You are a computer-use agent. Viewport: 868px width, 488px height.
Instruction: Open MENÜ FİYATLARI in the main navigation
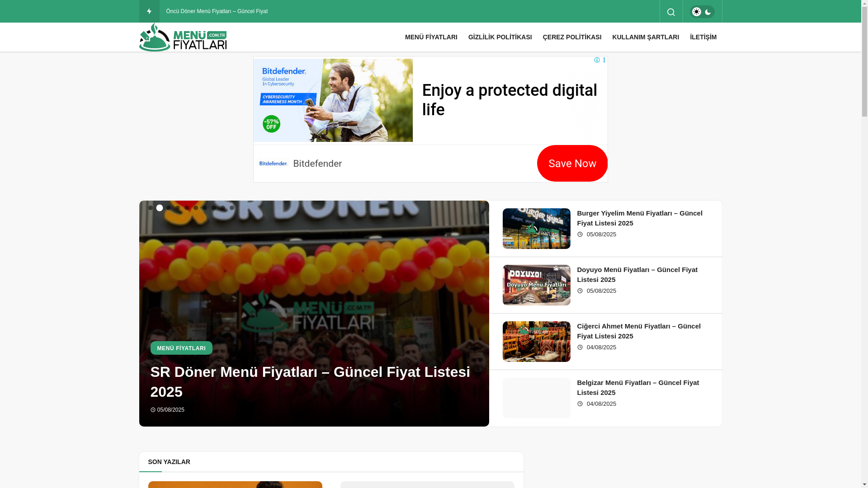[431, 37]
